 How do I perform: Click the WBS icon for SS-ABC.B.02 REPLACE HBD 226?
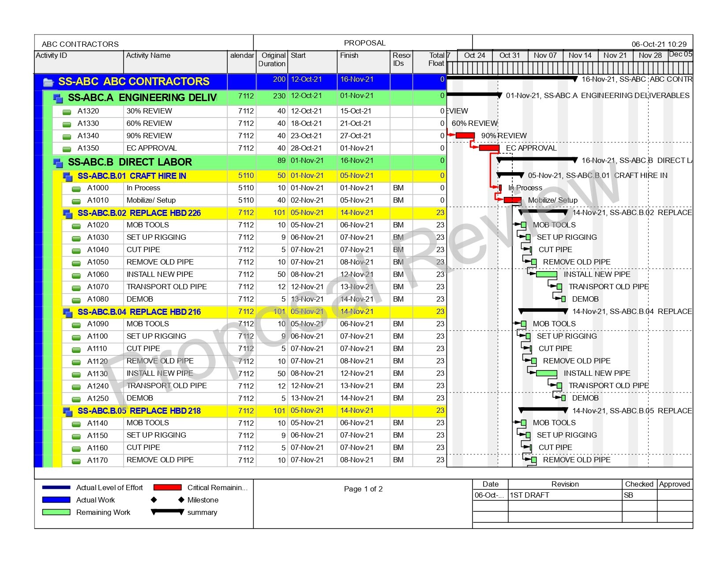[x=68, y=214]
